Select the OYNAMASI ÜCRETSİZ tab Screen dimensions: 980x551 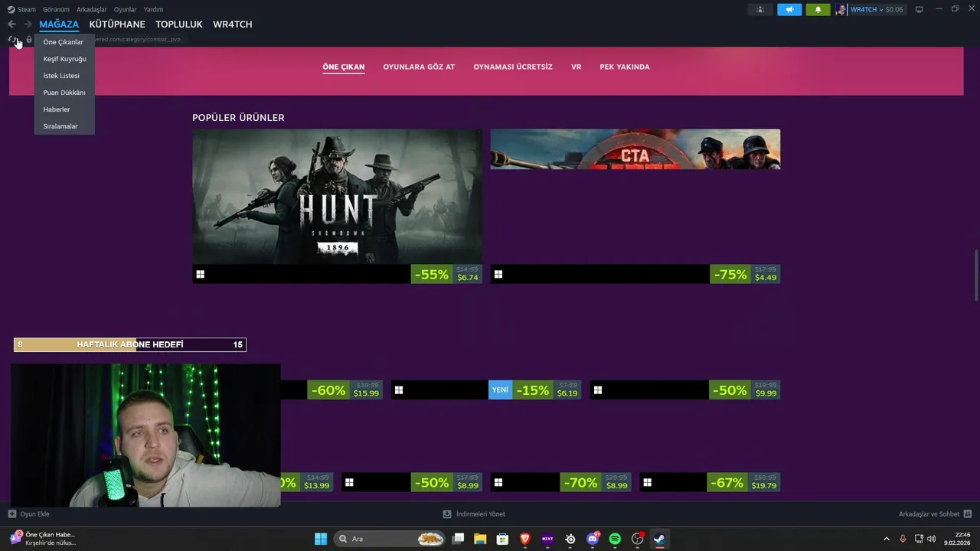(x=513, y=67)
